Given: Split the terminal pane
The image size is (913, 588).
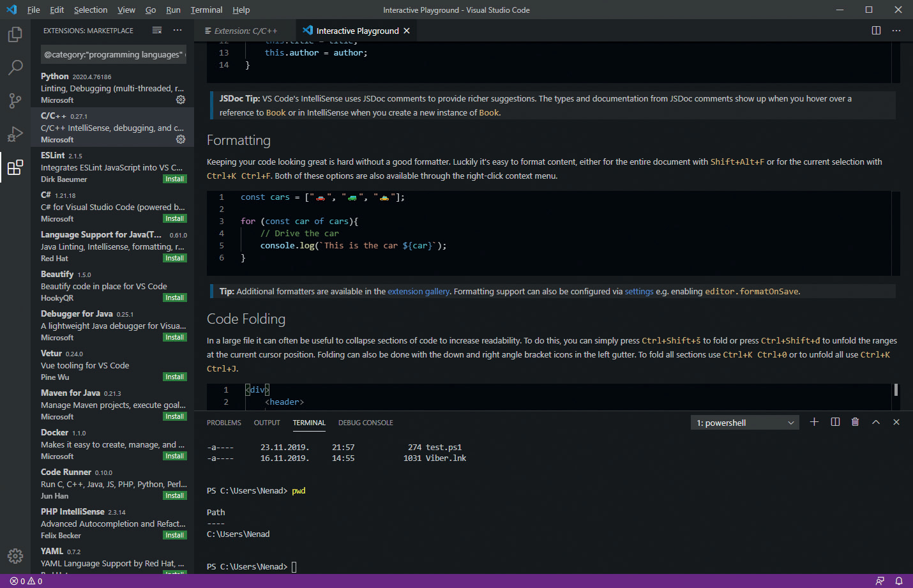Looking at the screenshot, I should [835, 422].
